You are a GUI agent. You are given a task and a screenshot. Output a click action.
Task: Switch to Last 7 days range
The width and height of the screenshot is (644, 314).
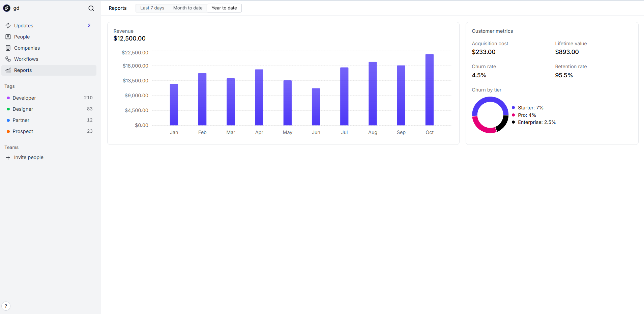point(152,8)
